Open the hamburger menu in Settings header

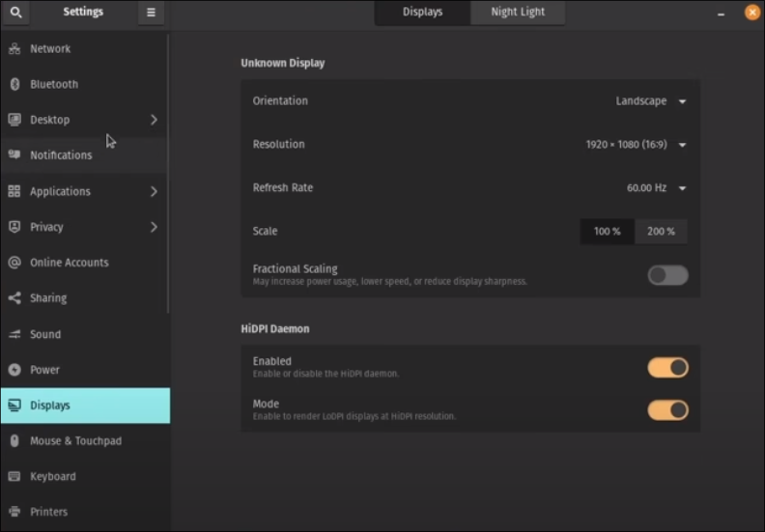tap(151, 13)
